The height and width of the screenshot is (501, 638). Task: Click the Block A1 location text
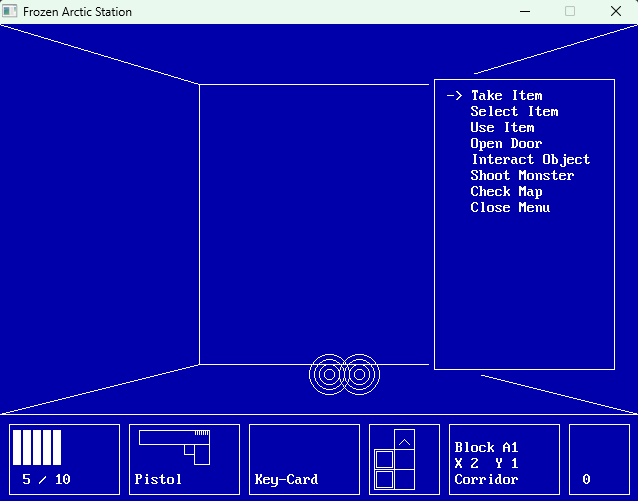tap(486, 448)
